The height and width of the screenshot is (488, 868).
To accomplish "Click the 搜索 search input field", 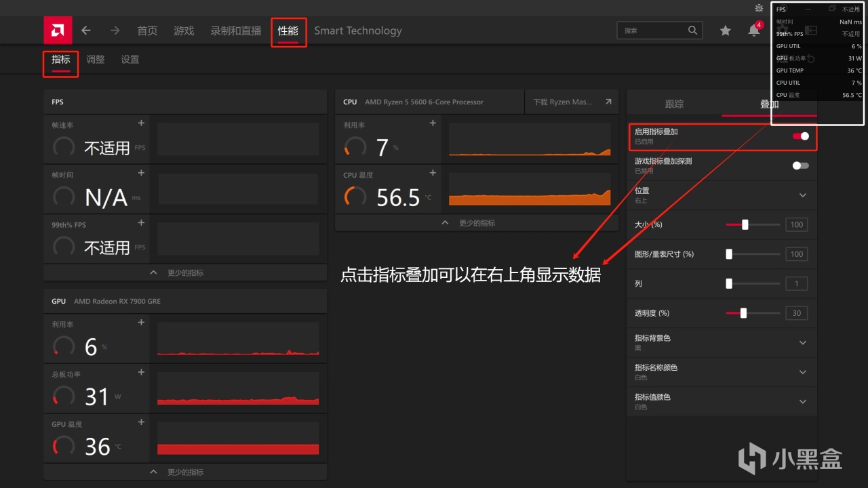I will (x=659, y=30).
